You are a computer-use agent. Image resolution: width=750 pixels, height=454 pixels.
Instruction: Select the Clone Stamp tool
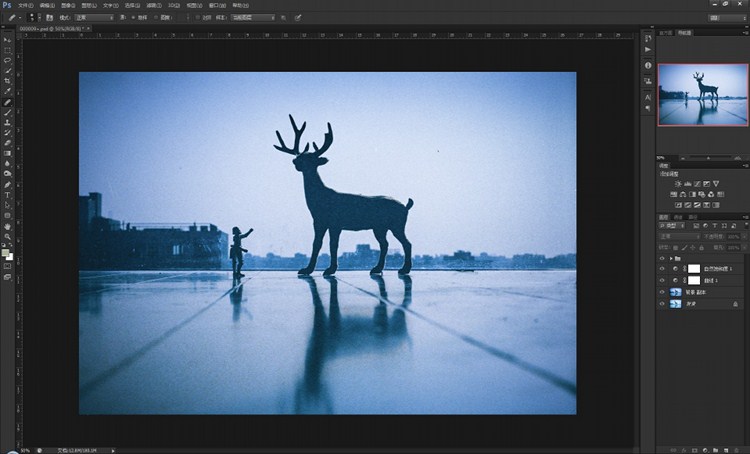click(x=7, y=123)
